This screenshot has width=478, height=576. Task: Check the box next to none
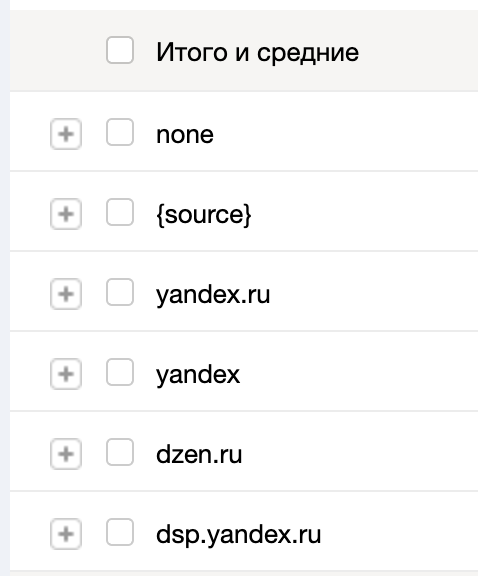click(120, 132)
